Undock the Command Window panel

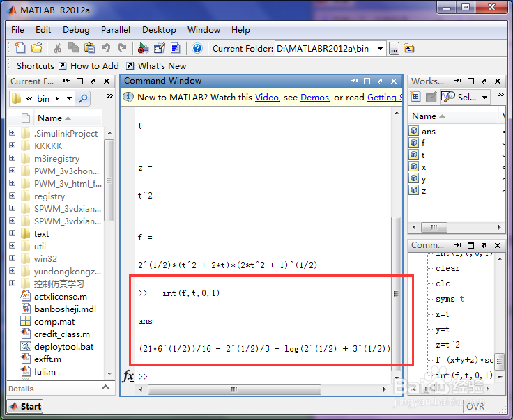380,81
